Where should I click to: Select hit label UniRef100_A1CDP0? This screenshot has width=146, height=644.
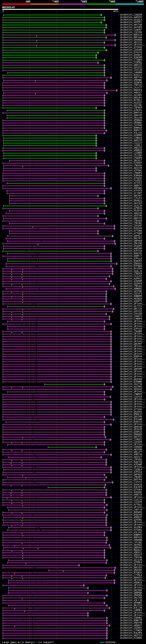[131, 95]
